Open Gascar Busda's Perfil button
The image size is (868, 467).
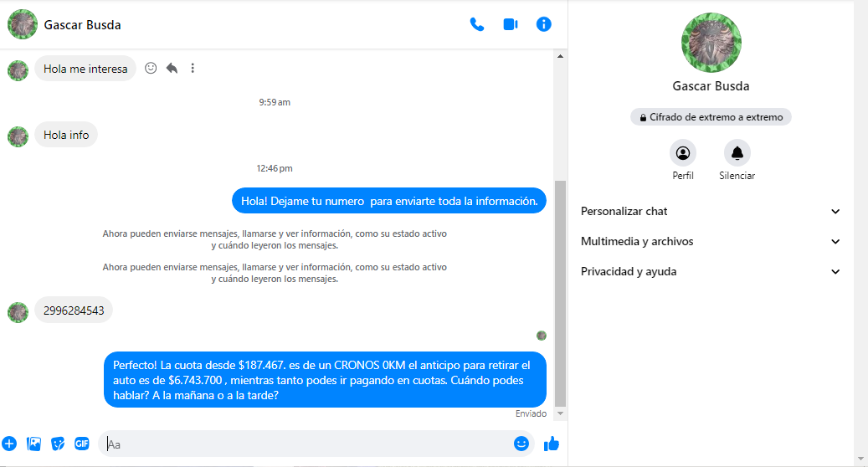pyautogui.click(x=682, y=152)
